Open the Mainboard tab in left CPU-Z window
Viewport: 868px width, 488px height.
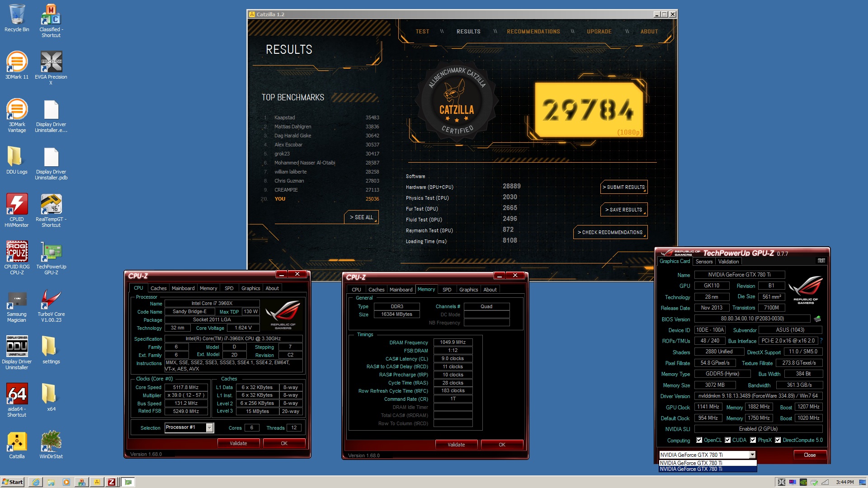(183, 288)
